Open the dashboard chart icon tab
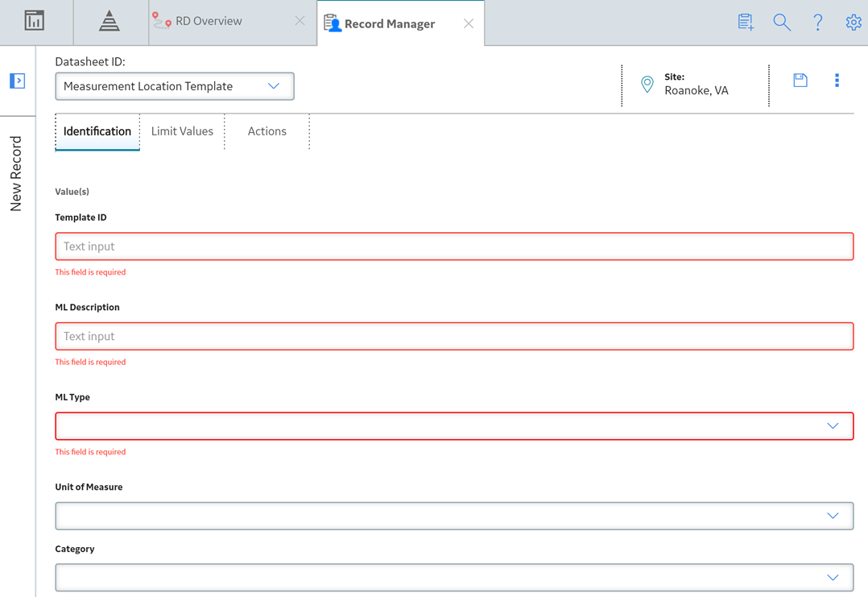 pos(35,21)
